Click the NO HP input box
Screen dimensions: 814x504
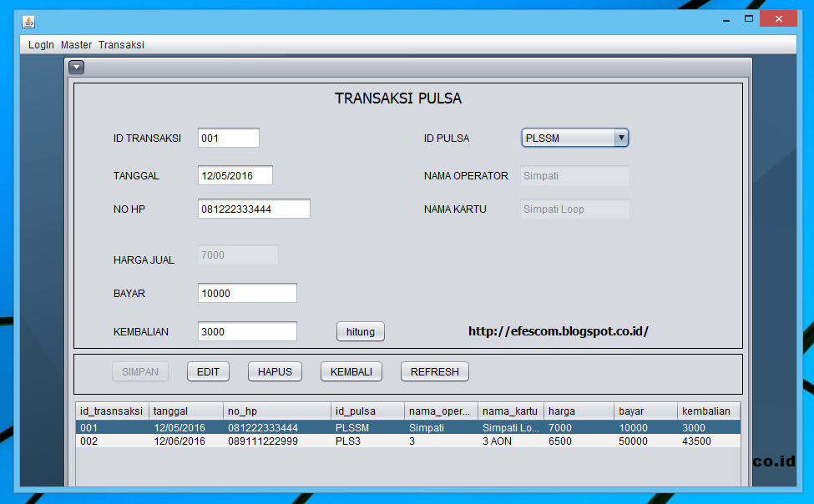tap(254, 209)
